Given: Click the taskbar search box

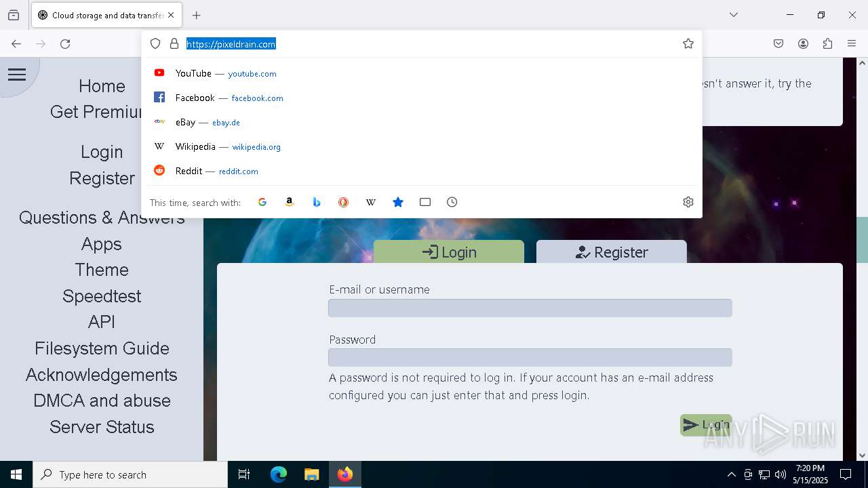Looking at the screenshot, I should 130,474.
